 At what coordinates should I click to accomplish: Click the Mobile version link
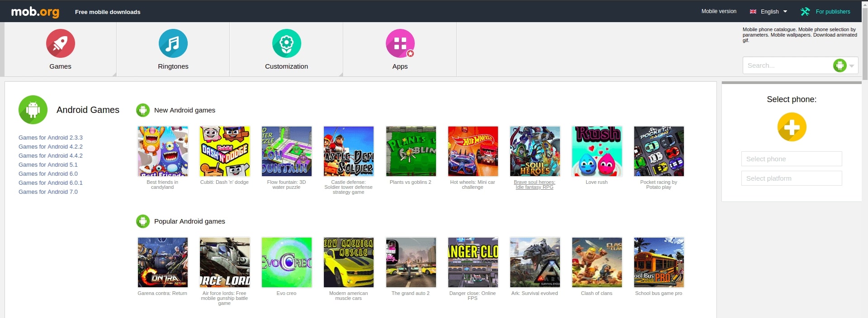pos(719,11)
